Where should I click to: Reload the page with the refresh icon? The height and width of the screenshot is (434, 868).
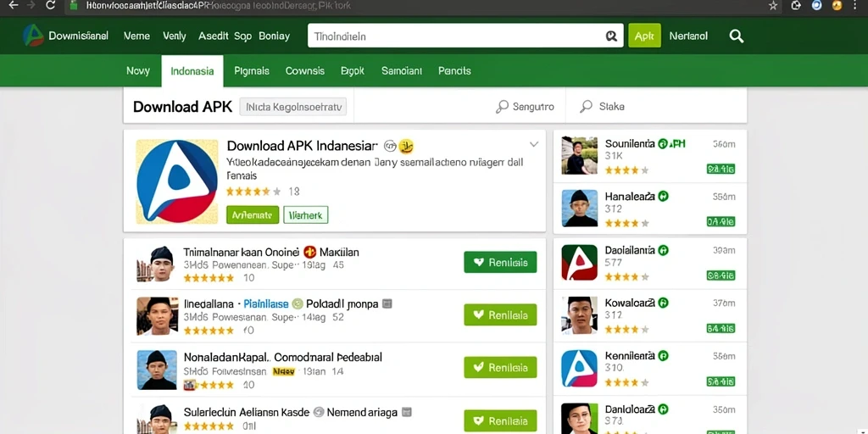51,6
